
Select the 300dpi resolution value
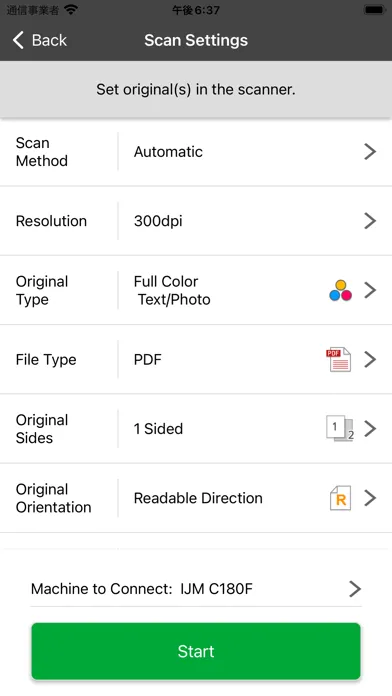tap(158, 221)
